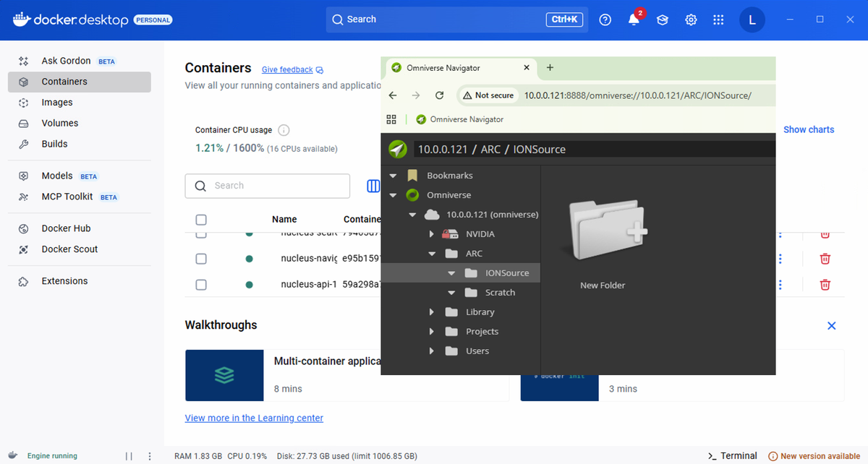The width and height of the screenshot is (868, 464).
Task: Delete the nucleus-navig container with trash icon
Action: point(825,259)
